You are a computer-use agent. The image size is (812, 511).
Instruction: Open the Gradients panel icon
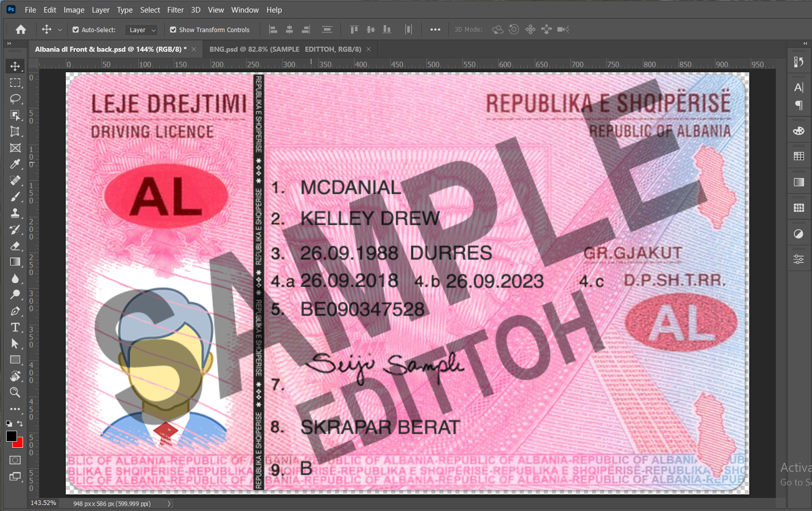point(798,182)
